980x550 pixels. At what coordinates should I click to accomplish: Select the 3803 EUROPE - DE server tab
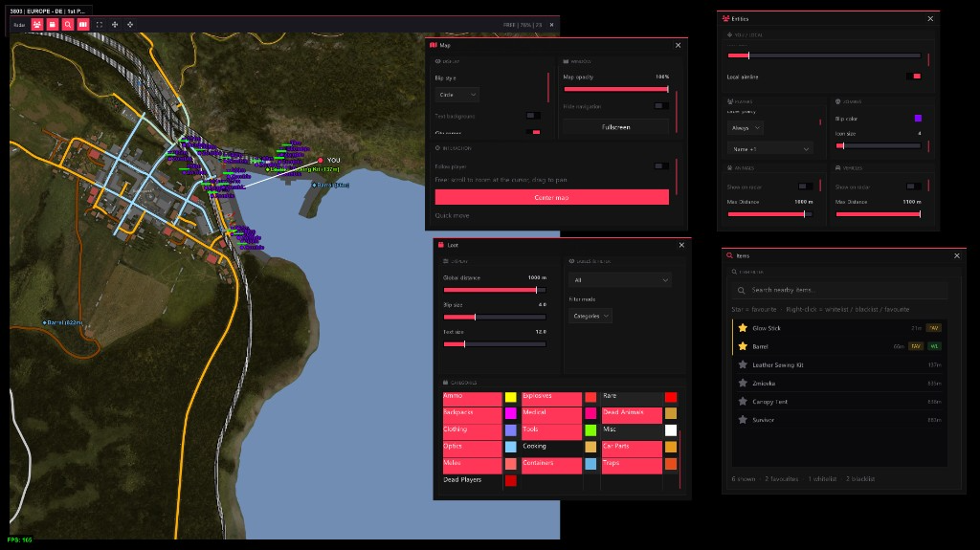pyautogui.click(x=48, y=11)
